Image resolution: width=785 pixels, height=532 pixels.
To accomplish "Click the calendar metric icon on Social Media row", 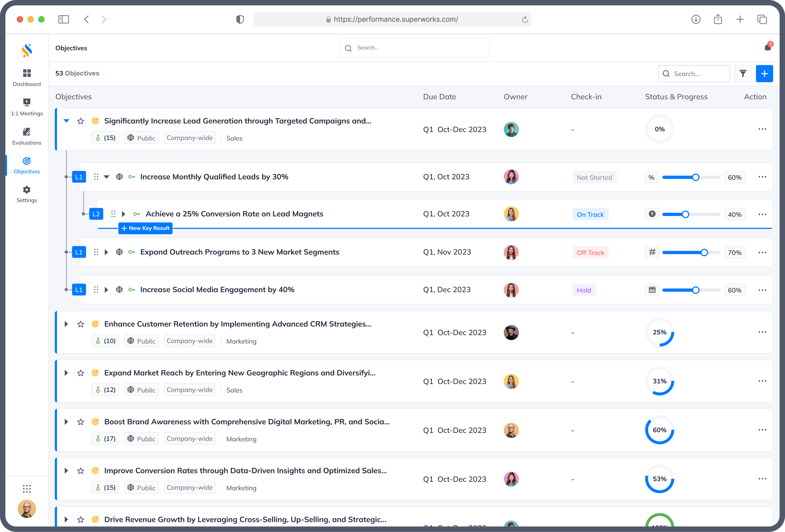I will pyautogui.click(x=652, y=290).
